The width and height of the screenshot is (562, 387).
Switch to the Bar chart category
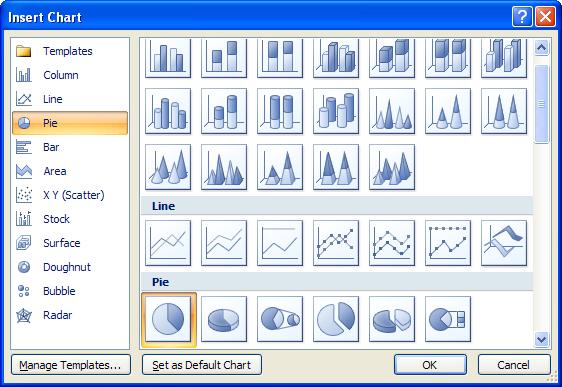tap(70, 147)
